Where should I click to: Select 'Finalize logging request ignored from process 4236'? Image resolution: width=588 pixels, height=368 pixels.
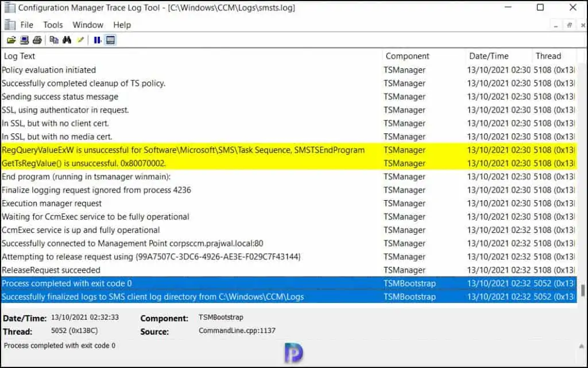pos(288,190)
